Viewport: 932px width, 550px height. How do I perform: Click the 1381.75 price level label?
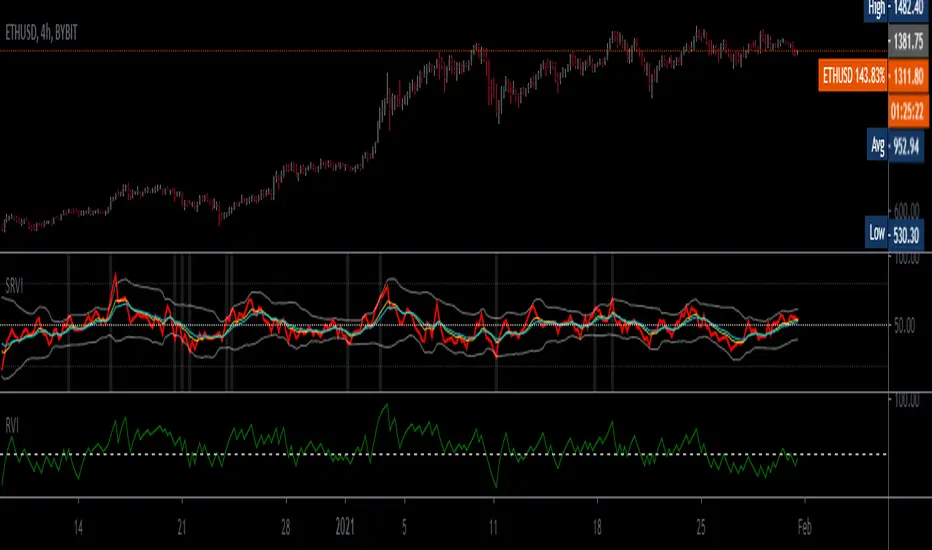pyautogui.click(x=908, y=42)
